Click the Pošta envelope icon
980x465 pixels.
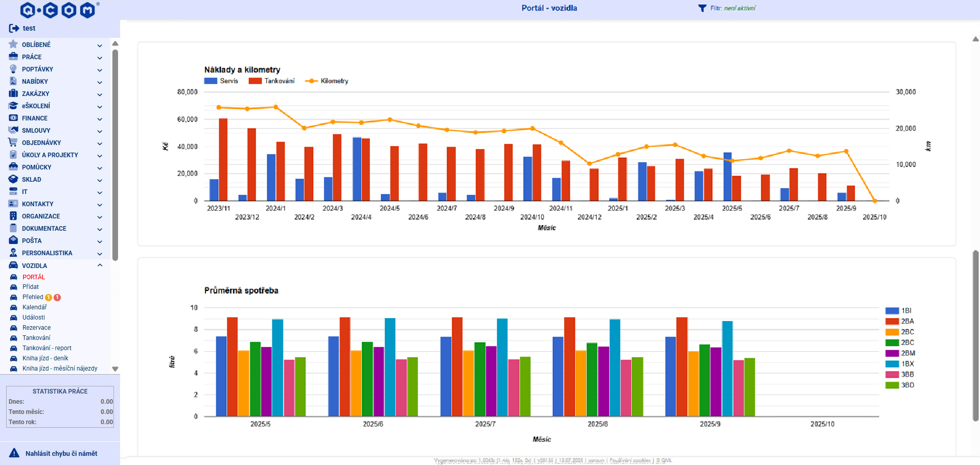coord(13,240)
